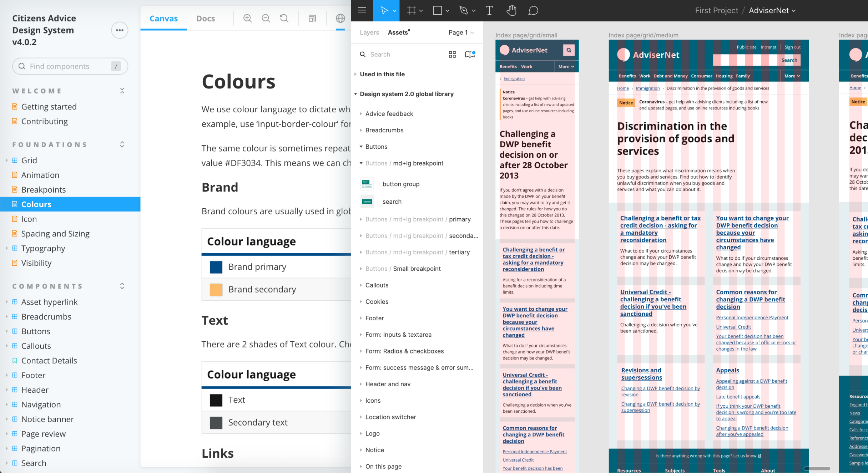
Task: Open Getting started in sidebar
Action: (49, 107)
